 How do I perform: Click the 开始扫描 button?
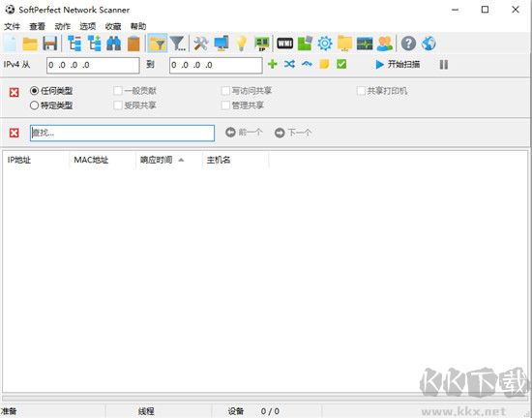tap(398, 64)
